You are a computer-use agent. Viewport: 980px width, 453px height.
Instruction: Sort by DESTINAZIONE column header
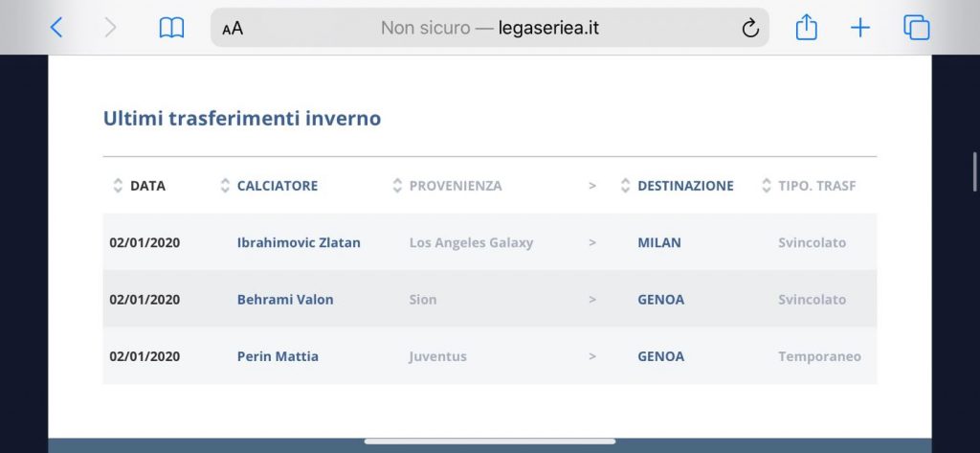[x=685, y=186]
